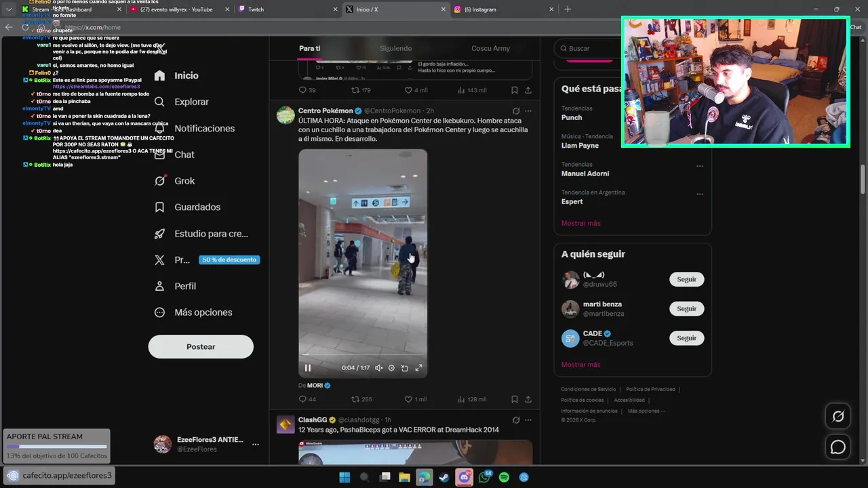Repost the Centro Pokémon post
Viewport: 868px width, 488px height.
[x=361, y=399]
